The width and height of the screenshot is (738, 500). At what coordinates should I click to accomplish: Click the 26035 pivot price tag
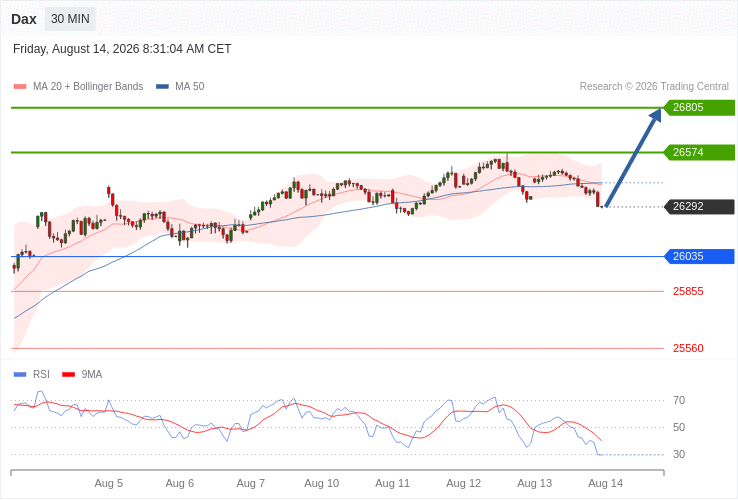pyautogui.click(x=699, y=257)
